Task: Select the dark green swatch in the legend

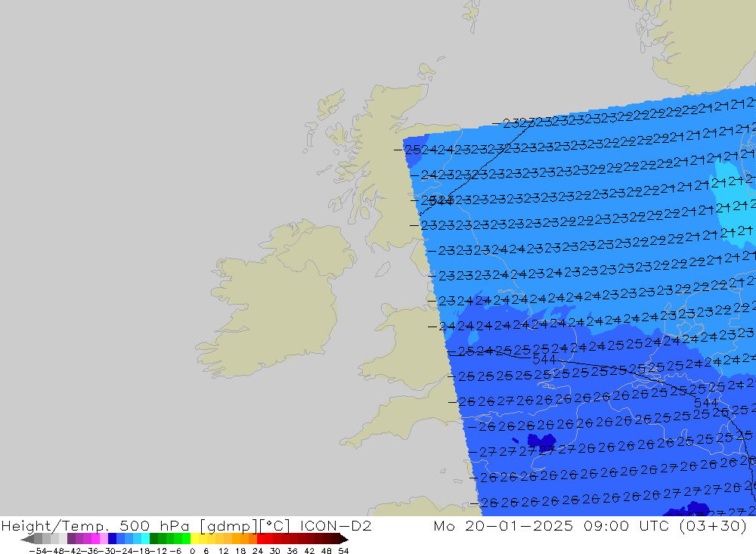Action: pos(153,539)
